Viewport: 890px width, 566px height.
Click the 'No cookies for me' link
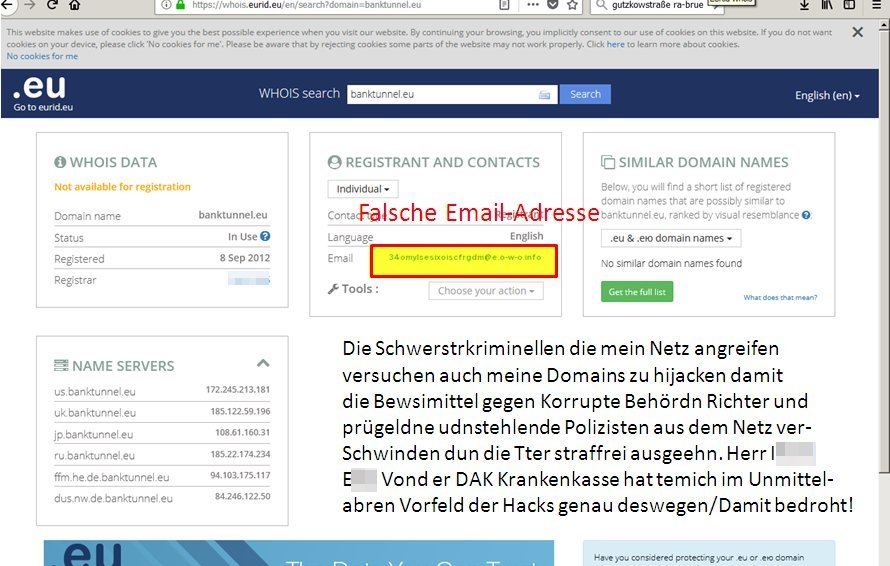tap(42, 57)
